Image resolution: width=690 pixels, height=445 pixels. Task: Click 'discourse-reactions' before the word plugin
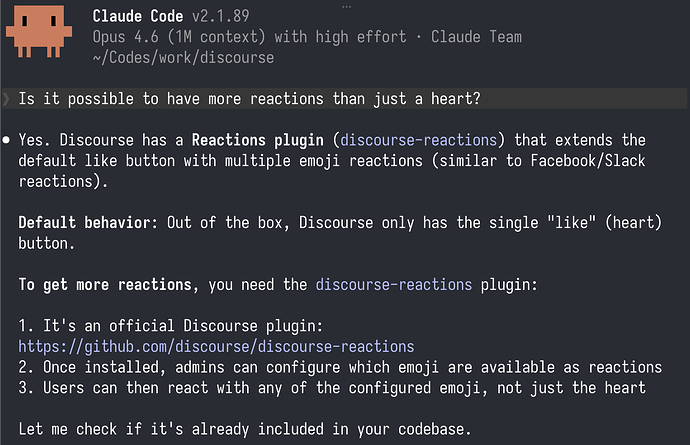tap(393, 285)
